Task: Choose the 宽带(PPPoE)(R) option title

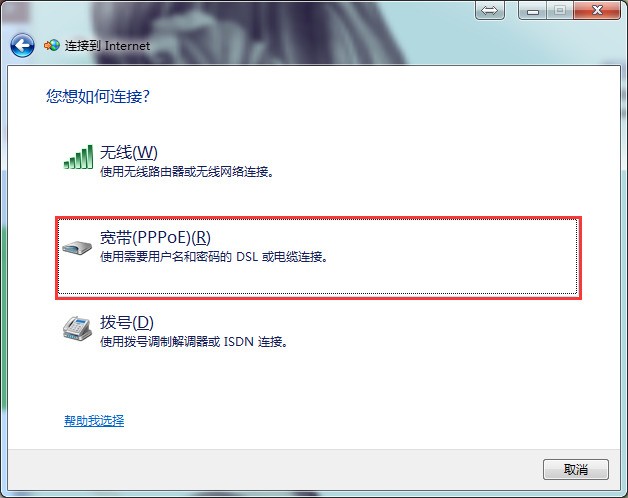Action: 155,238
